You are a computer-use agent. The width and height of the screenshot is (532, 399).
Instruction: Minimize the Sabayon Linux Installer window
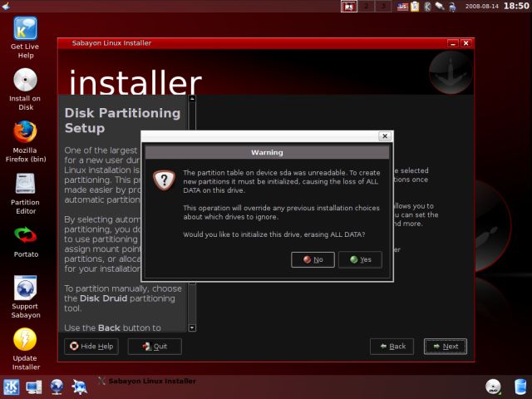click(x=453, y=43)
